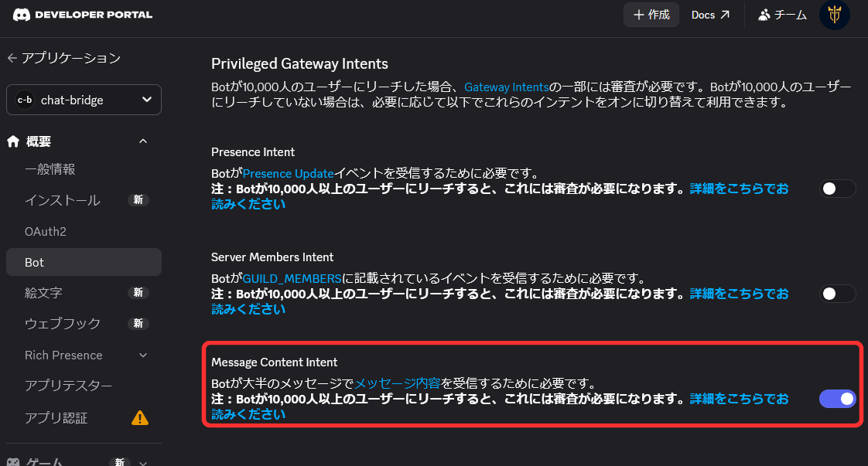This screenshot has width=868, height=466.
Task: Open インストール in the sidebar
Action: pyautogui.click(x=63, y=200)
